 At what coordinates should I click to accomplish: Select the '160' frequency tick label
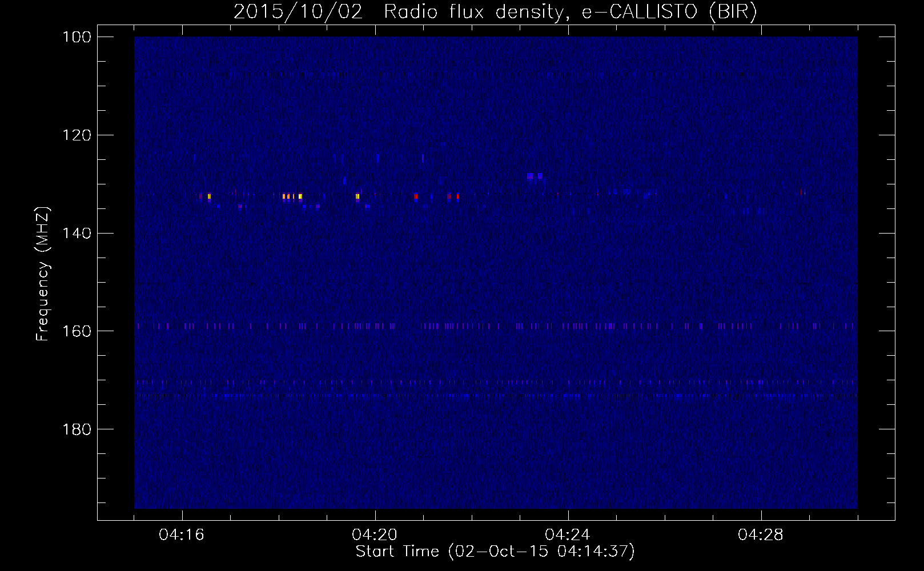coord(77,331)
